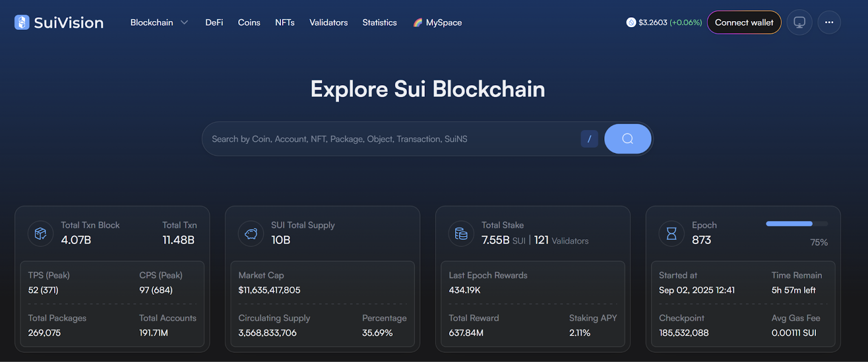Open the monitor display mode icon
This screenshot has height=362, width=868.
click(799, 22)
